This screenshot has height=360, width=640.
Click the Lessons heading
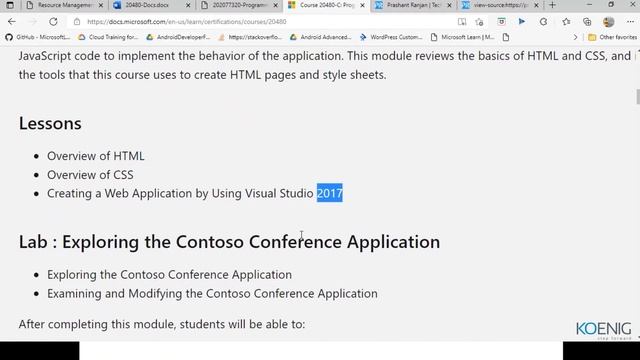(x=50, y=123)
